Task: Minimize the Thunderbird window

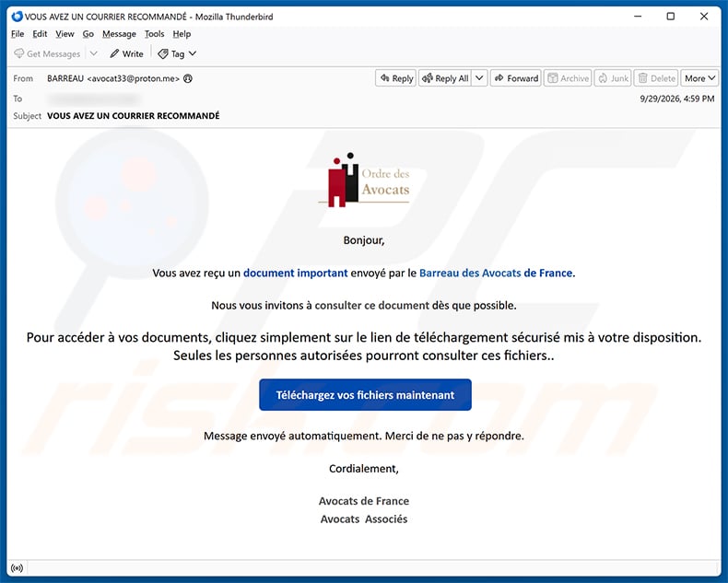Action: 638,17
